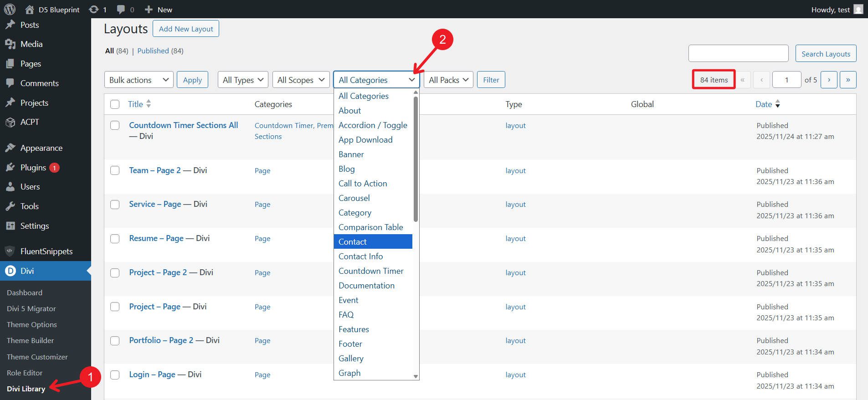Click the FluentSnippets shield icon
The image size is (868, 400).
click(10, 251)
